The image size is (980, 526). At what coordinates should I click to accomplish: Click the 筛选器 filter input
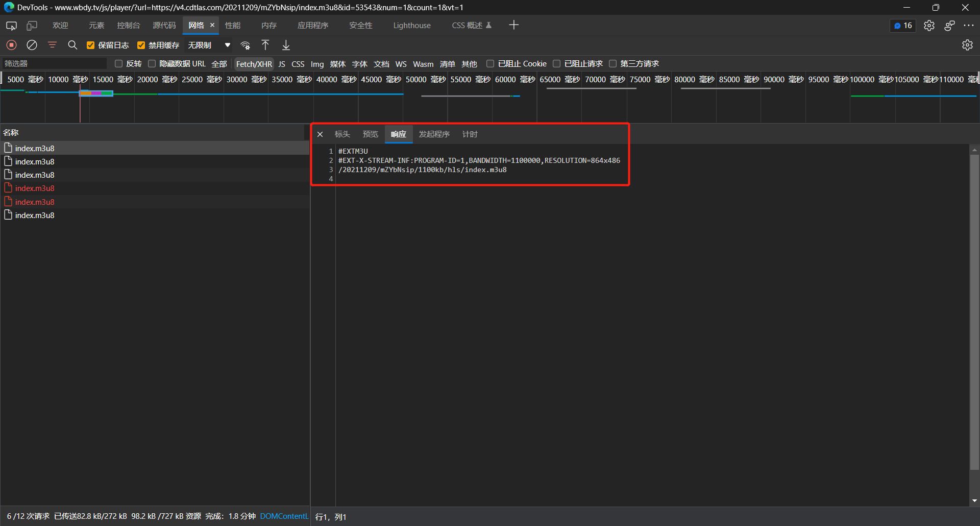pyautogui.click(x=54, y=63)
